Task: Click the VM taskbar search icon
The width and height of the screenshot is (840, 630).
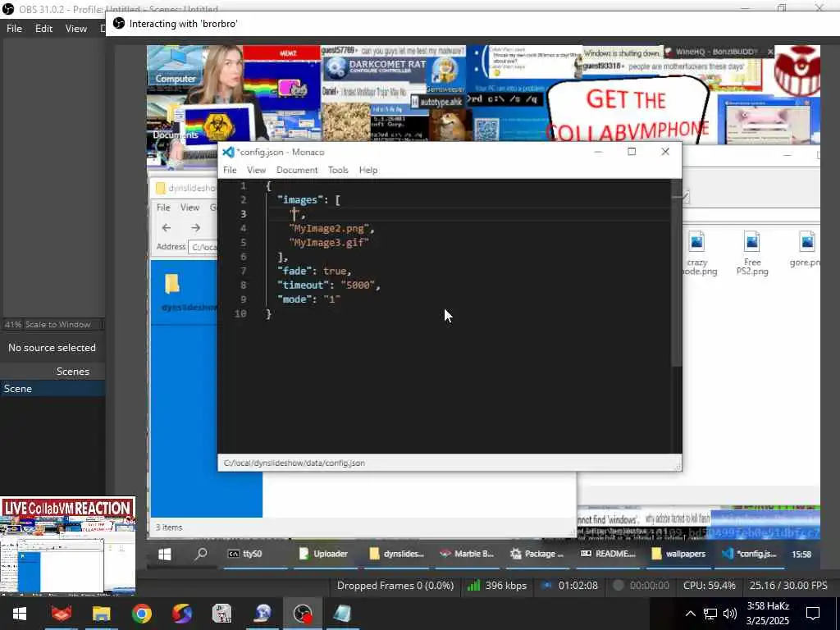Action: pyautogui.click(x=201, y=554)
